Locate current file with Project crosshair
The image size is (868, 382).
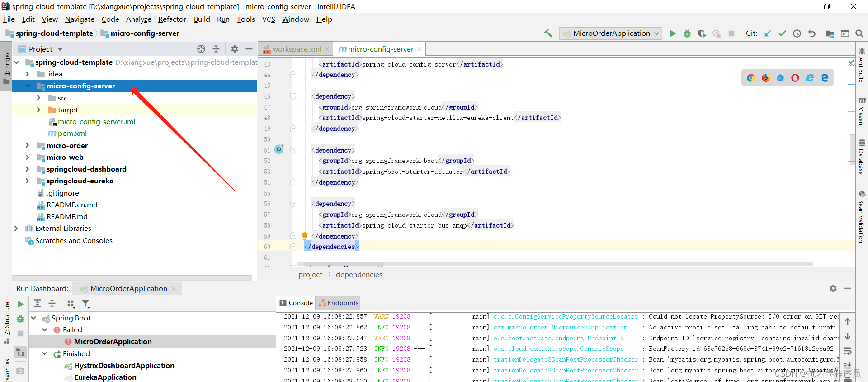tap(201, 49)
